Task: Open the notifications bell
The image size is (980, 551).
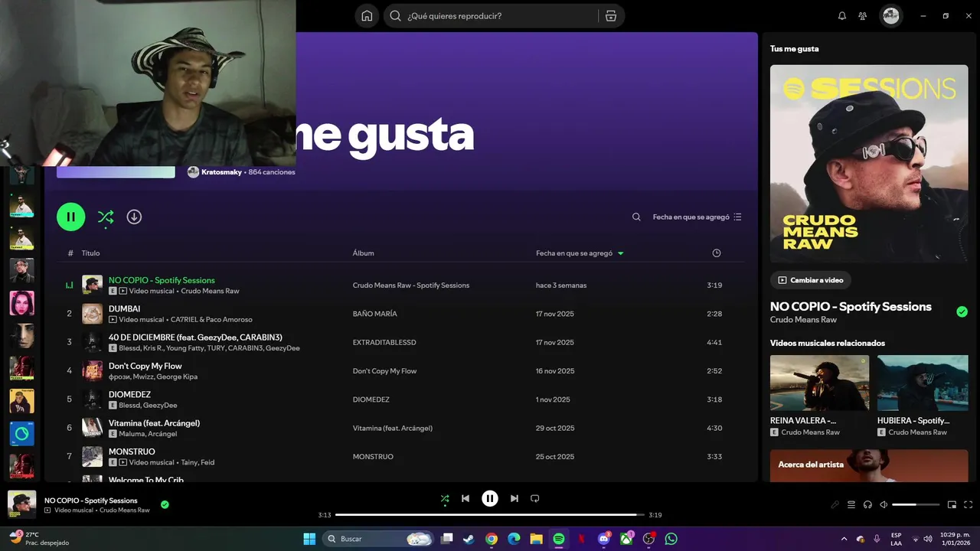Action: [842, 16]
